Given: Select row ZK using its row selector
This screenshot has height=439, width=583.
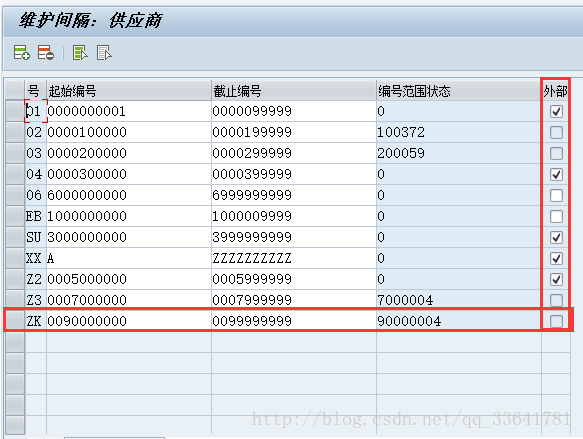Looking at the screenshot, I should click(15, 321).
